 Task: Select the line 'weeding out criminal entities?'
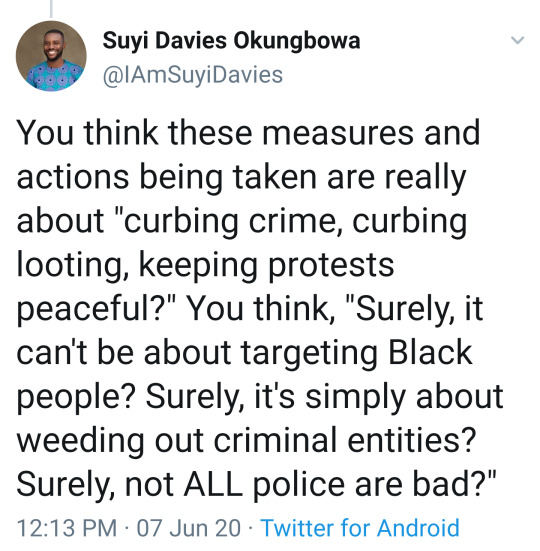click(x=246, y=441)
